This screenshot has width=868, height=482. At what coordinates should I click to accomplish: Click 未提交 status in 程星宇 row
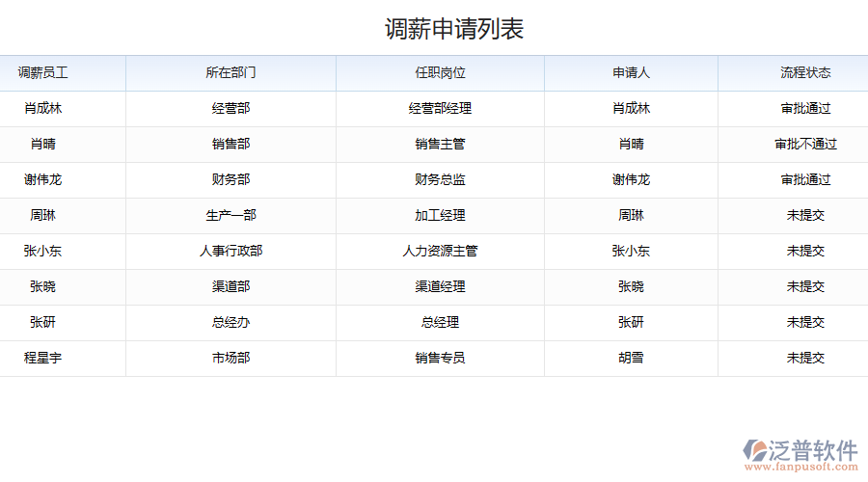[x=805, y=358]
